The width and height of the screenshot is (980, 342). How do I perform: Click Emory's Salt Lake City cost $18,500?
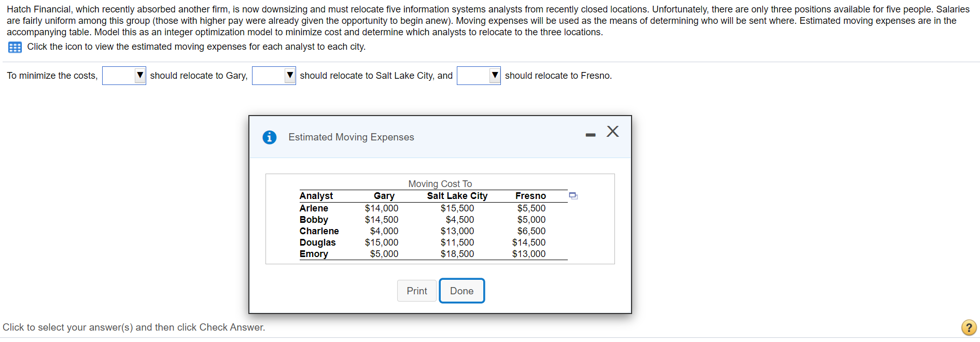(457, 254)
